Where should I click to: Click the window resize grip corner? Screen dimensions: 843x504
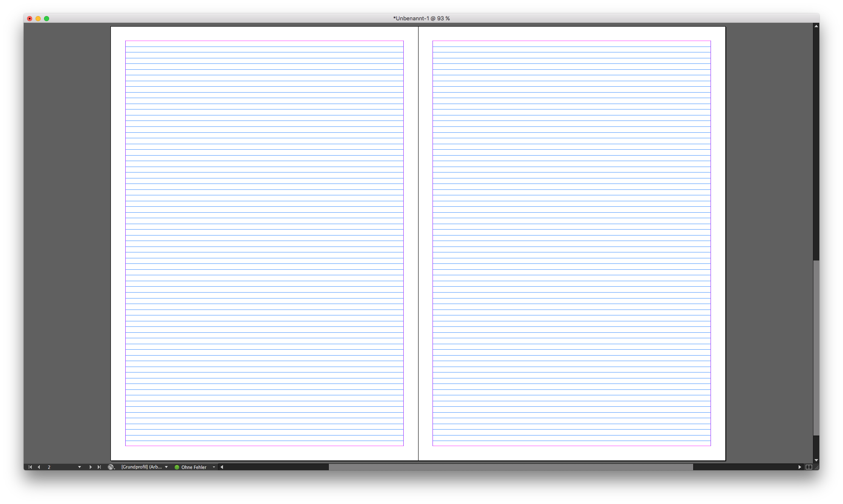point(817,468)
